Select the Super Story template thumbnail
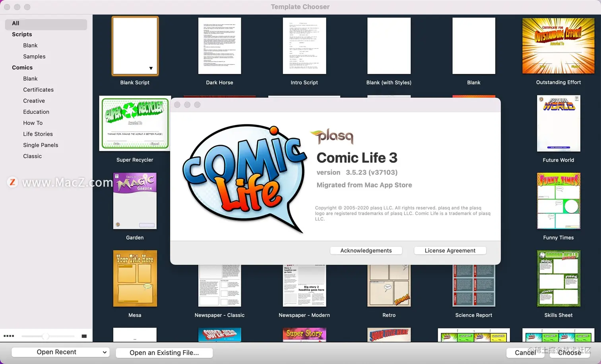 click(304, 335)
